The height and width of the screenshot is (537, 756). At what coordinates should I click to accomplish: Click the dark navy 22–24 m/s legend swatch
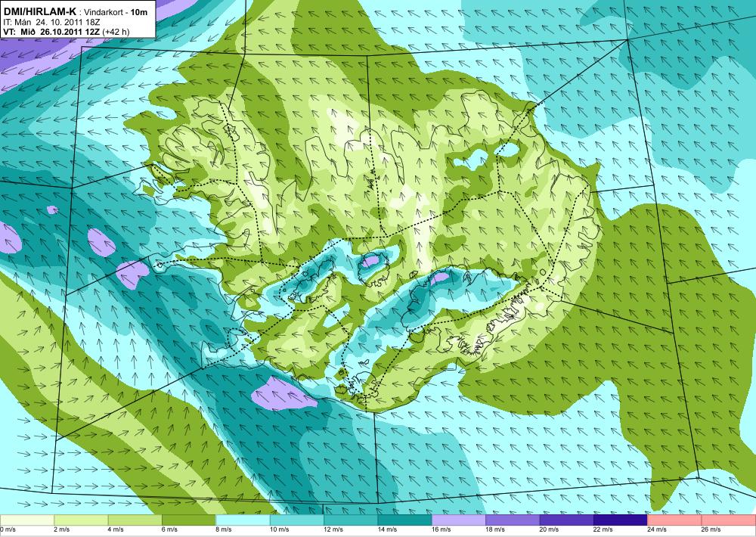click(621, 520)
